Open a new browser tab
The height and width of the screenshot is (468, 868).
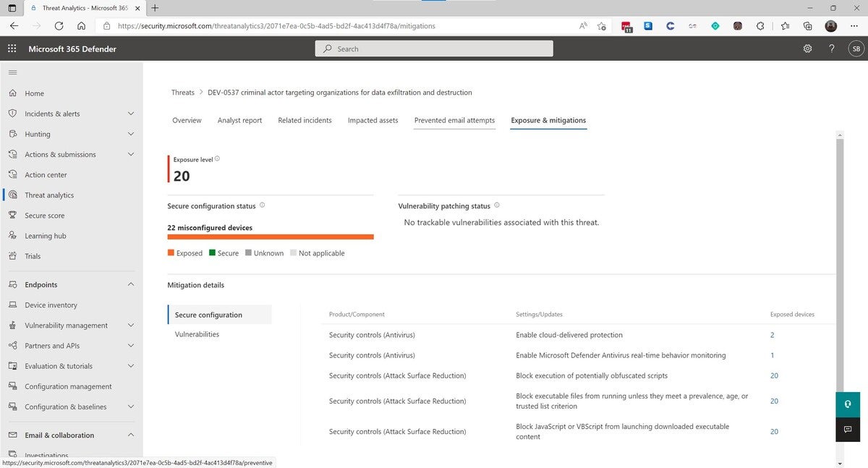click(x=155, y=8)
